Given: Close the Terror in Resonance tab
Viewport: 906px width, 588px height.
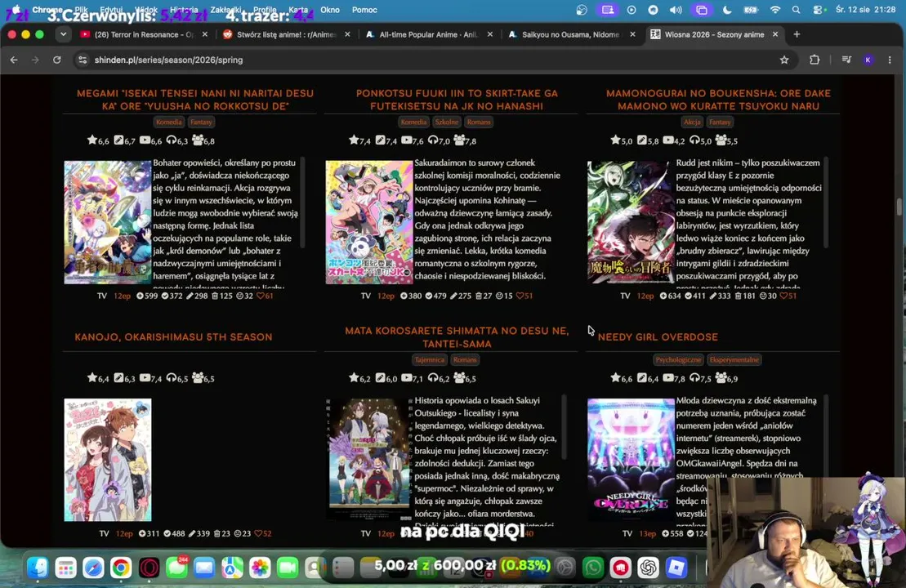Looking at the screenshot, I should 204,34.
